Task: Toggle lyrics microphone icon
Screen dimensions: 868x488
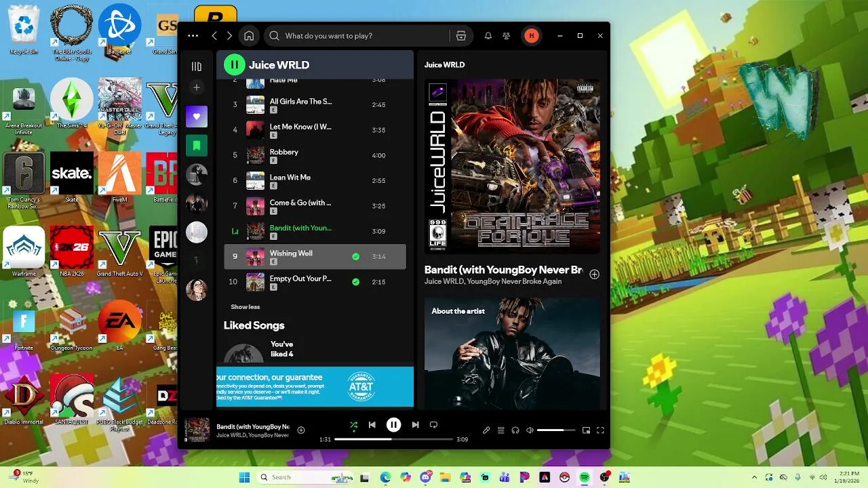Action: pos(486,430)
